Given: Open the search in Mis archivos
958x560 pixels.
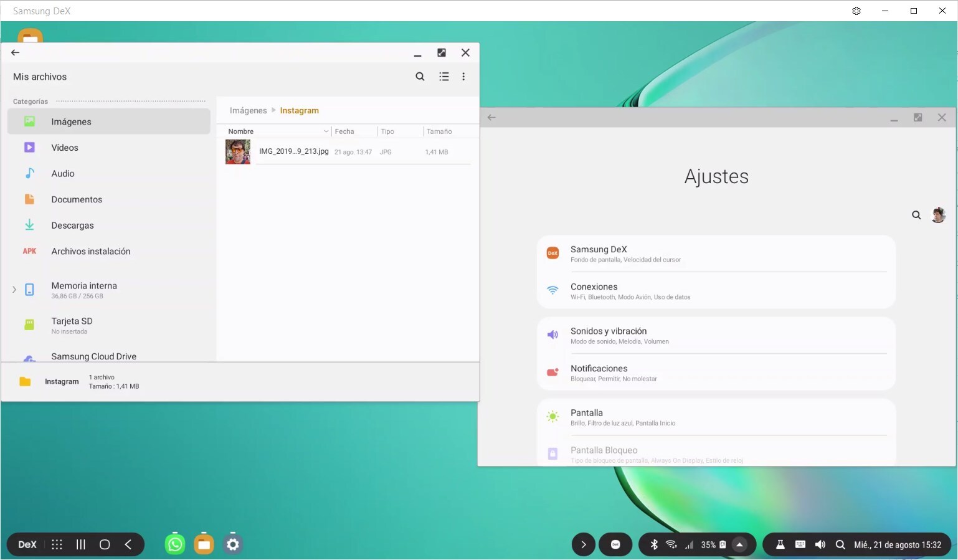Looking at the screenshot, I should [x=420, y=77].
